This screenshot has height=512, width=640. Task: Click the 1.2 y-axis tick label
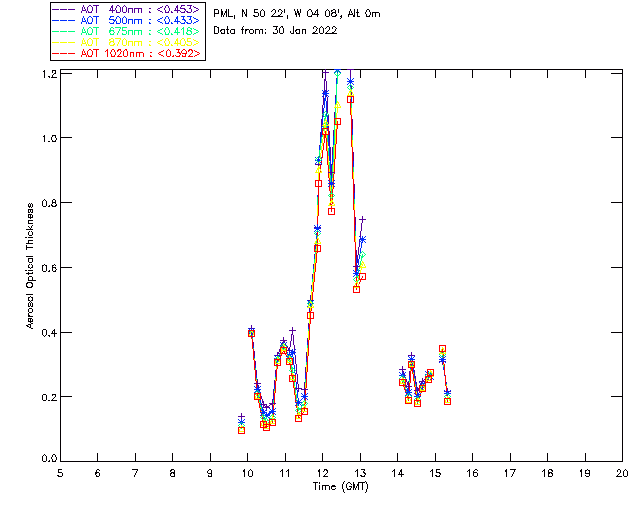pos(49,73)
